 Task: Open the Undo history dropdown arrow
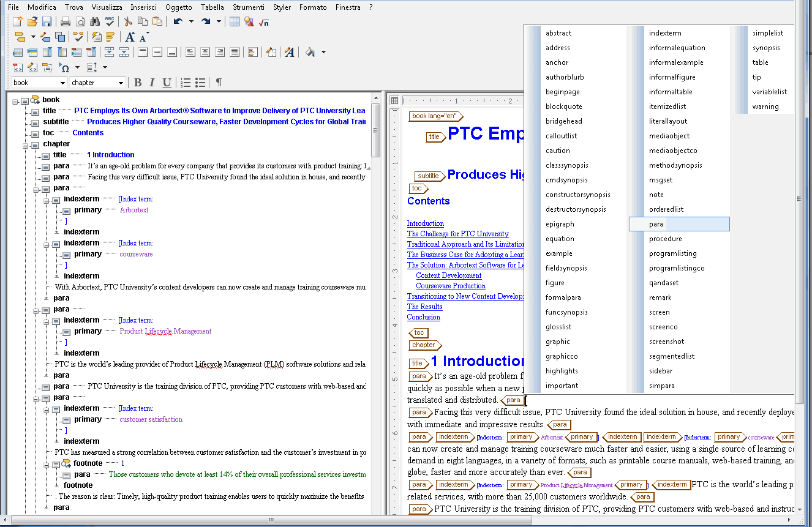click(191, 22)
